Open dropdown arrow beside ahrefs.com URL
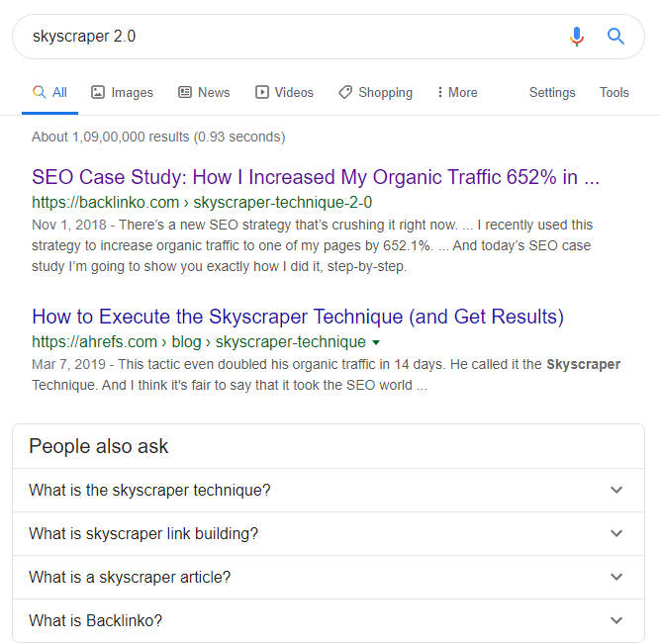Screen dimensions: 661x644 tap(376, 342)
